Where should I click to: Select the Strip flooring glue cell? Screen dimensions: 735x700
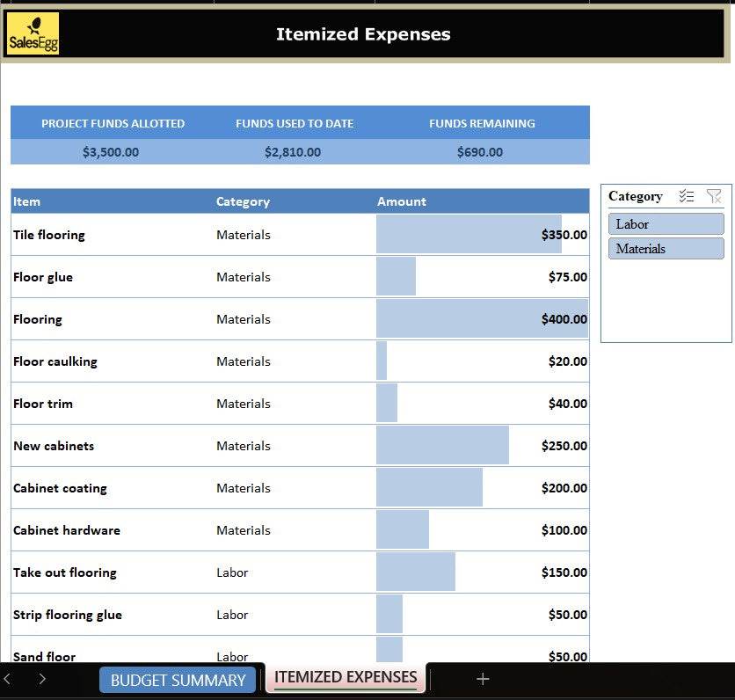(x=113, y=615)
